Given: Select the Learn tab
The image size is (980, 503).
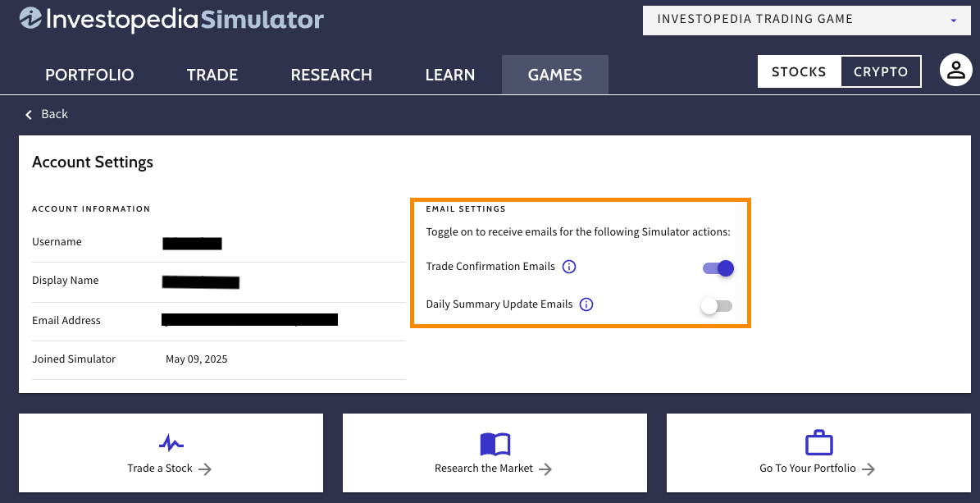Looking at the screenshot, I should point(449,75).
